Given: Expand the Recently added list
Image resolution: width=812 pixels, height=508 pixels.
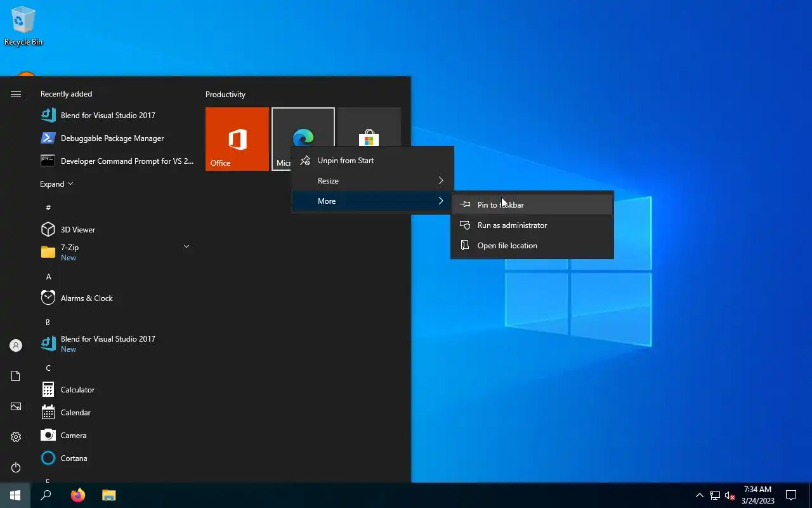Looking at the screenshot, I should point(56,184).
